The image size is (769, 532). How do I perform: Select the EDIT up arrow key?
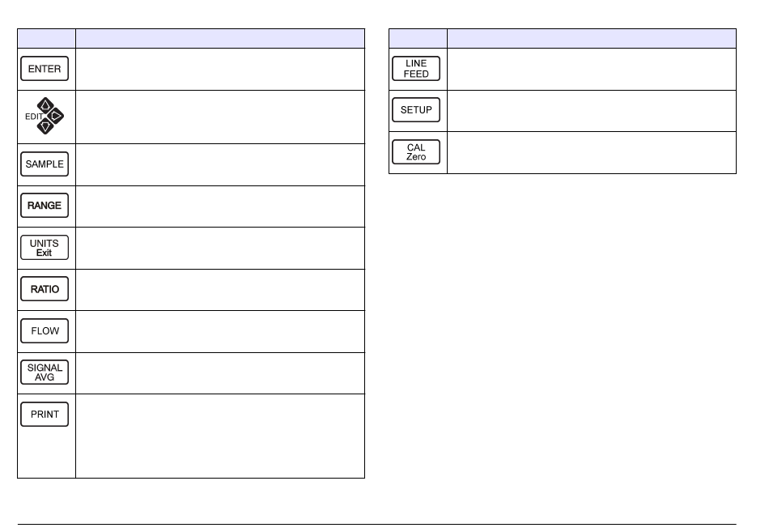[45, 104]
